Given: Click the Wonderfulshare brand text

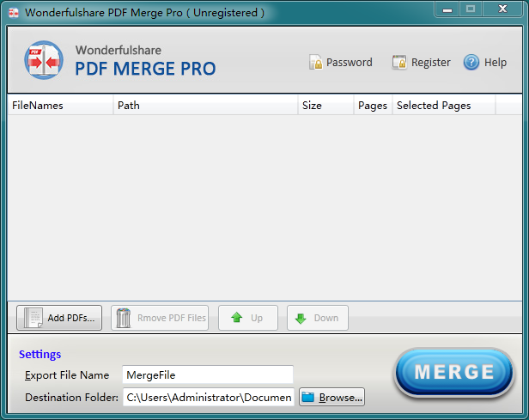Looking at the screenshot, I should click(119, 50).
